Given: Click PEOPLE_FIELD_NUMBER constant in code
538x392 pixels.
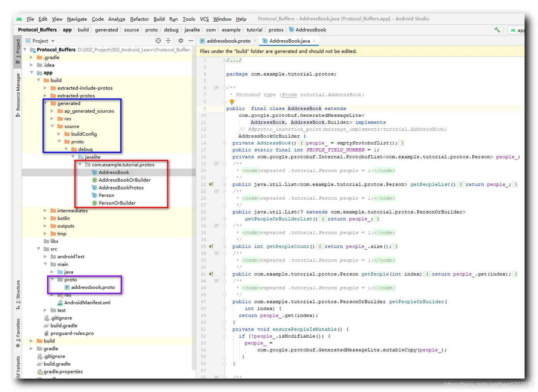Looking at the screenshot, I should click(335, 150).
